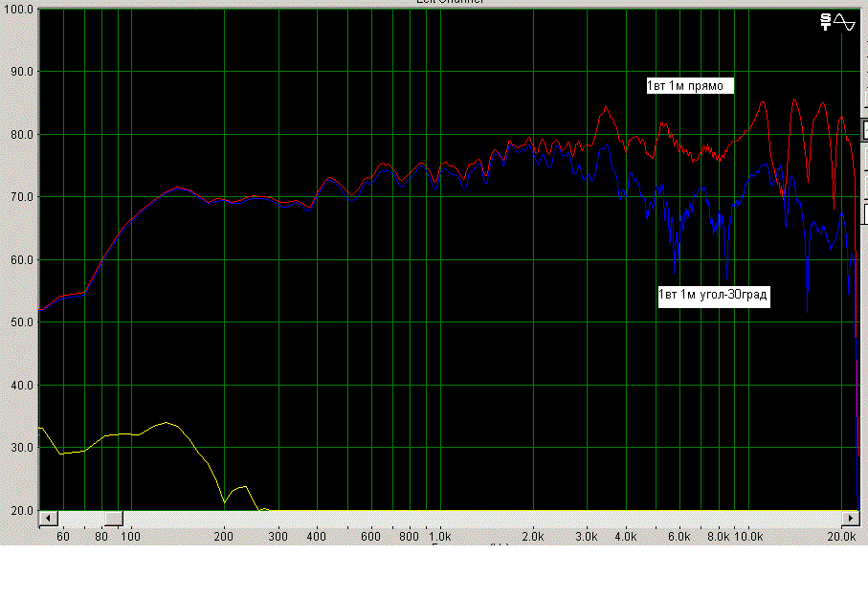Click the 20.0k frequency axis label
The height and width of the screenshot is (599, 868).
pyautogui.click(x=841, y=537)
